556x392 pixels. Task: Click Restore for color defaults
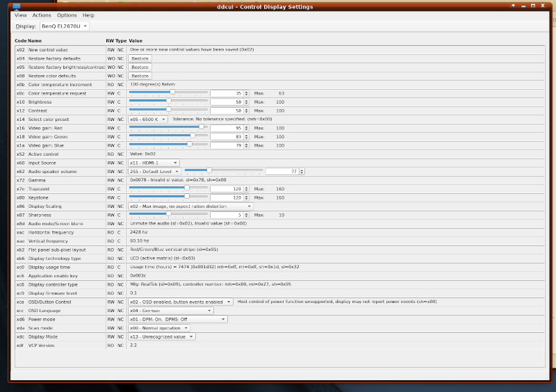[140, 76]
